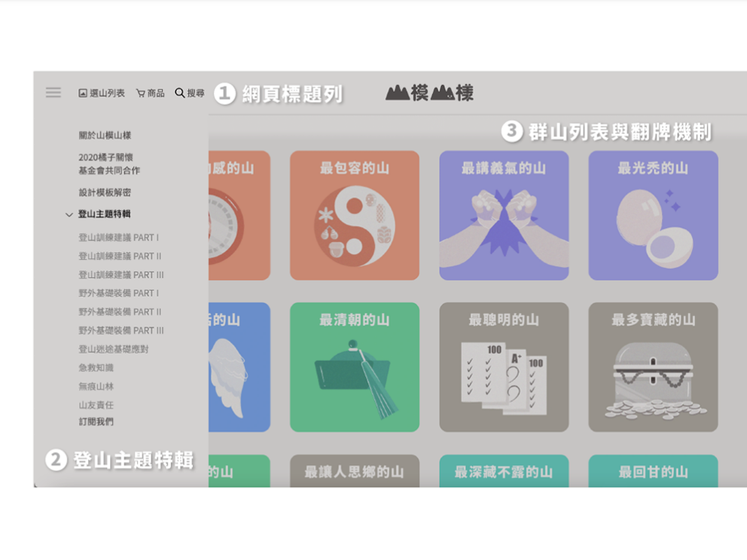Select 急救知識 in the sidebar

pyautogui.click(x=96, y=367)
